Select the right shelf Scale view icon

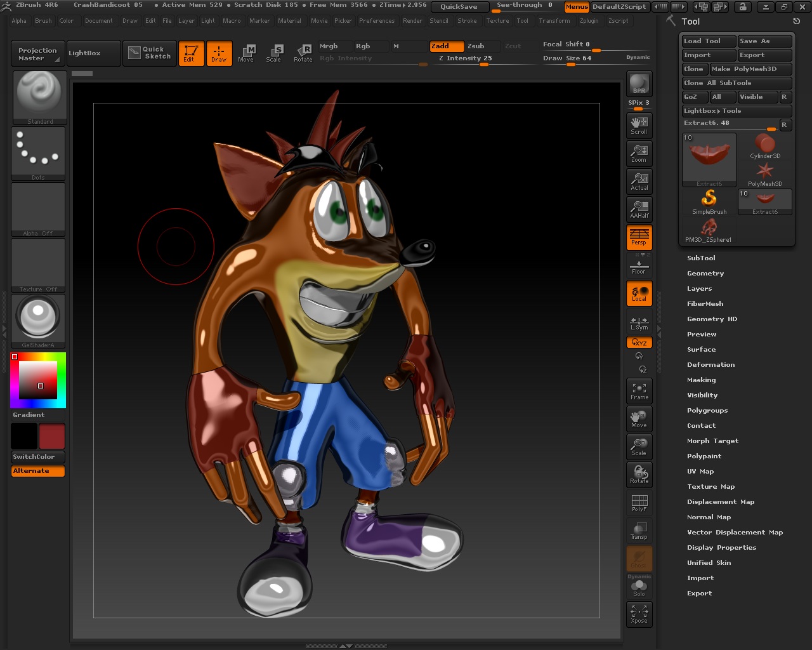coord(639,447)
